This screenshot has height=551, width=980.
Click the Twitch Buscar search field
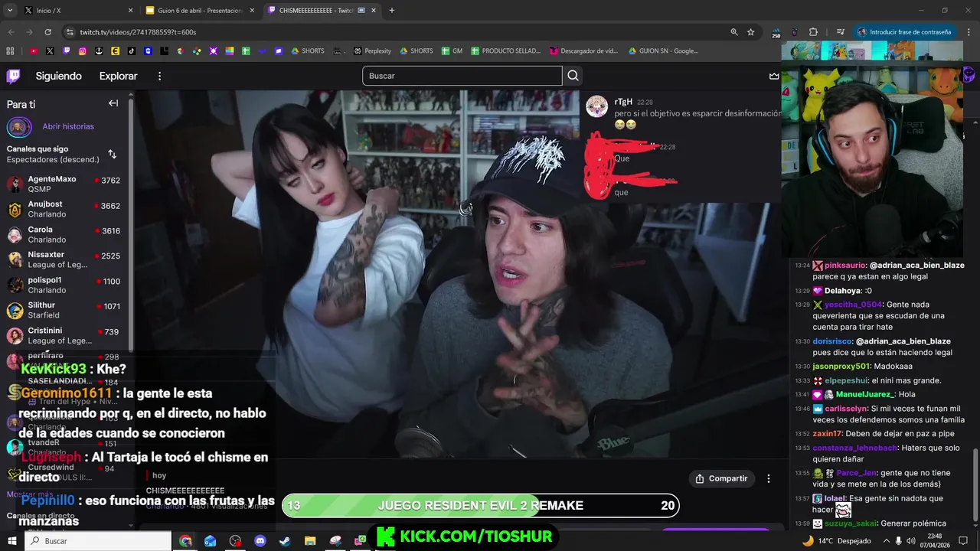[462, 76]
